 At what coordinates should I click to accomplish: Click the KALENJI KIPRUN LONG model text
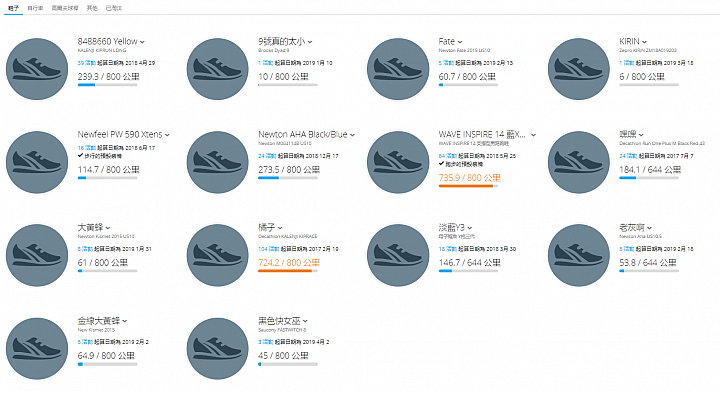point(101,51)
